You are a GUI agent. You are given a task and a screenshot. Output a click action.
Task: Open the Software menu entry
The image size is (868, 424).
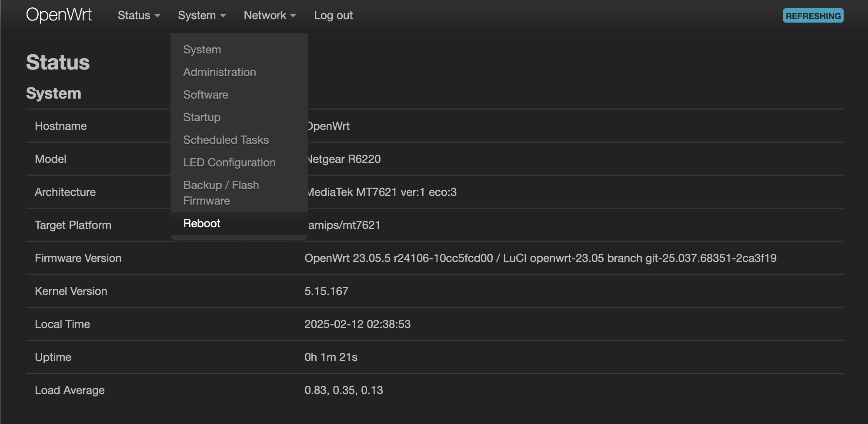click(239, 95)
